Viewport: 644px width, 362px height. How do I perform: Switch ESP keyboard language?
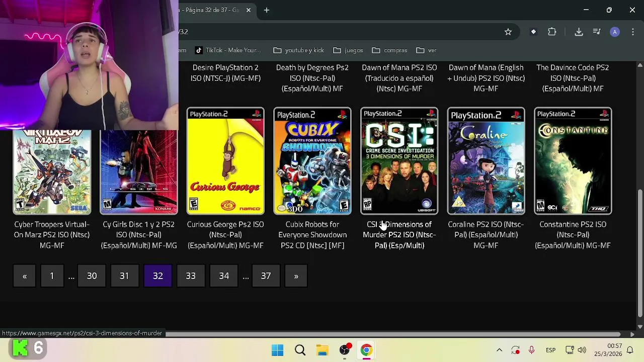[550, 350]
